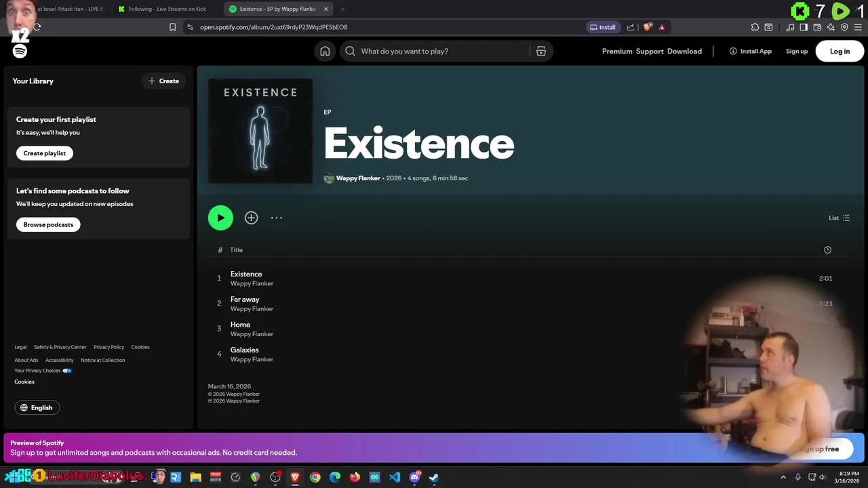Open Steam from taskbar

[x=434, y=477]
